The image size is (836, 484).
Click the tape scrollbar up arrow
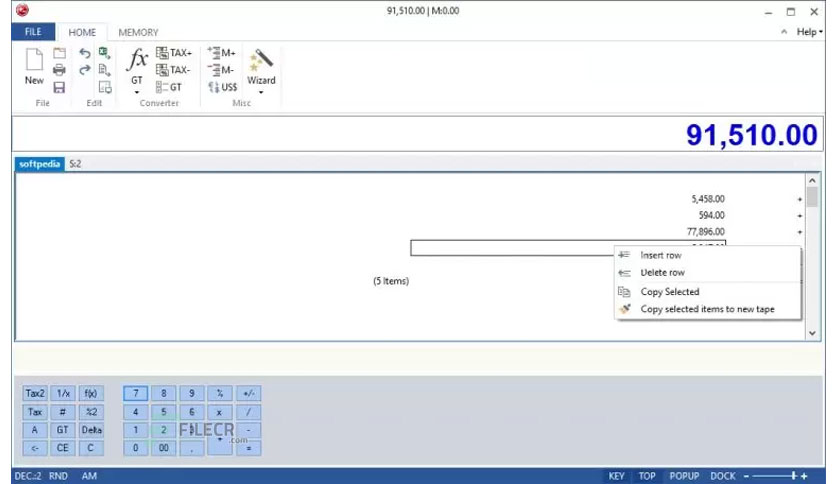pyautogui.click(x=812, y=181)
